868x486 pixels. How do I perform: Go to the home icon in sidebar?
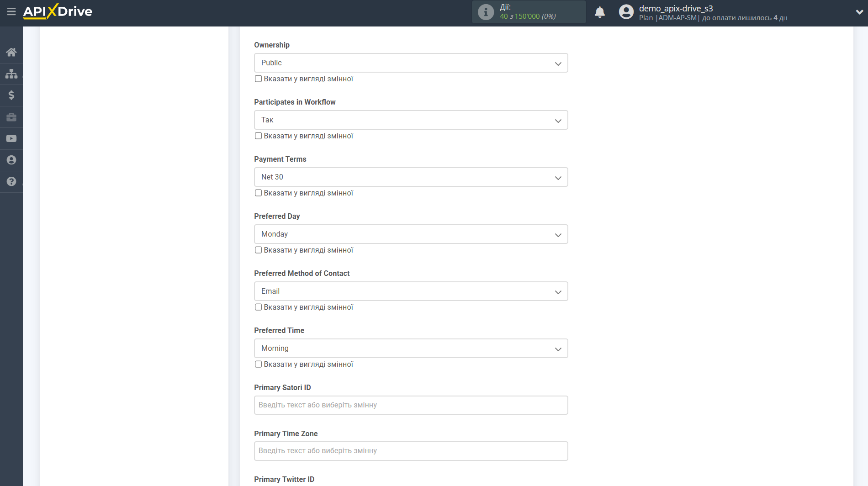pos(11,52)
